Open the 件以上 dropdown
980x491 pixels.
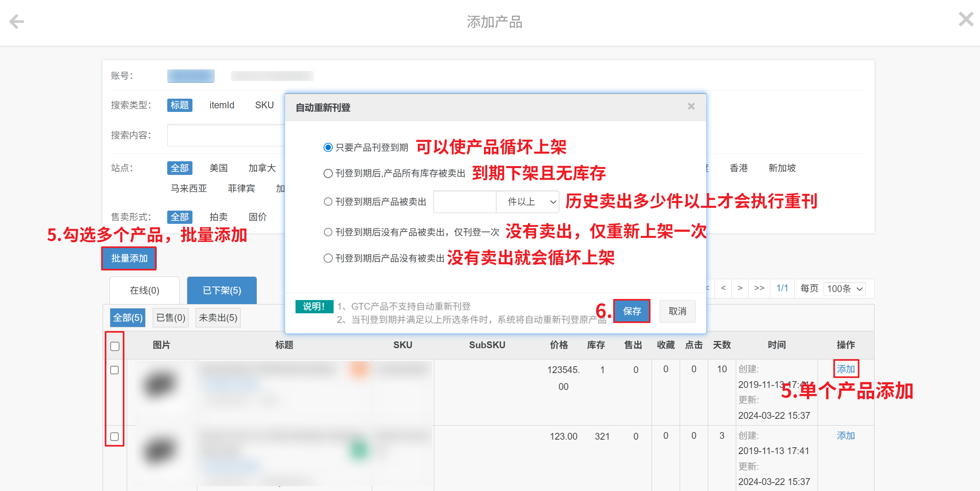click(x=527, y=202)
